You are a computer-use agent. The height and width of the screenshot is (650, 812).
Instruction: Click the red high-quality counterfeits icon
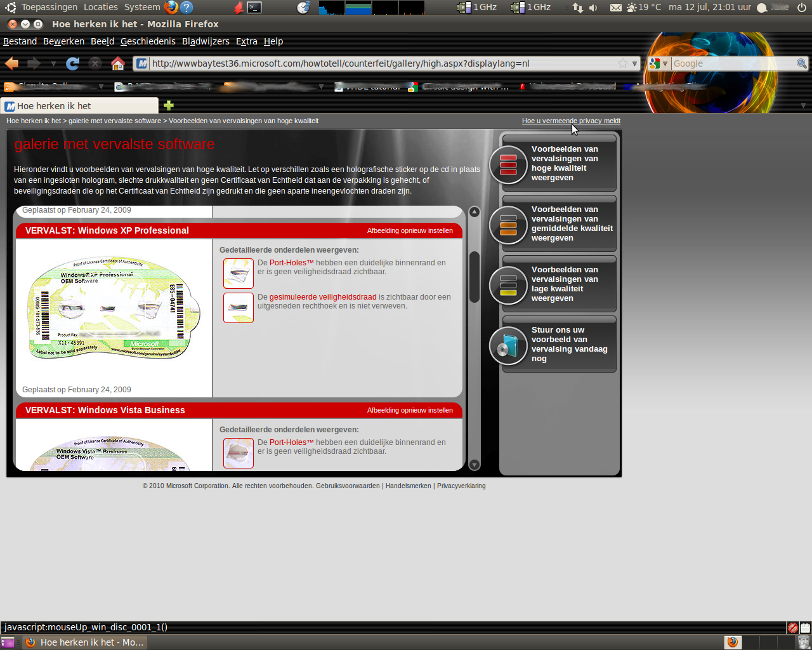tap(508, 164)
